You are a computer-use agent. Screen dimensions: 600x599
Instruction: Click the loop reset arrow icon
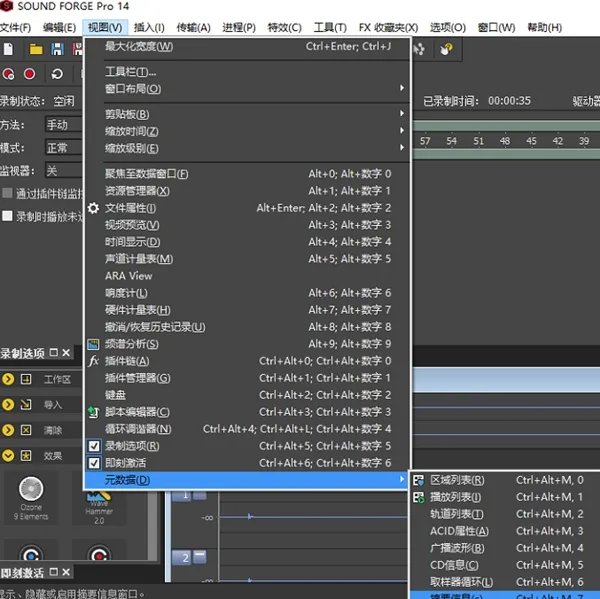pos(57,73)
